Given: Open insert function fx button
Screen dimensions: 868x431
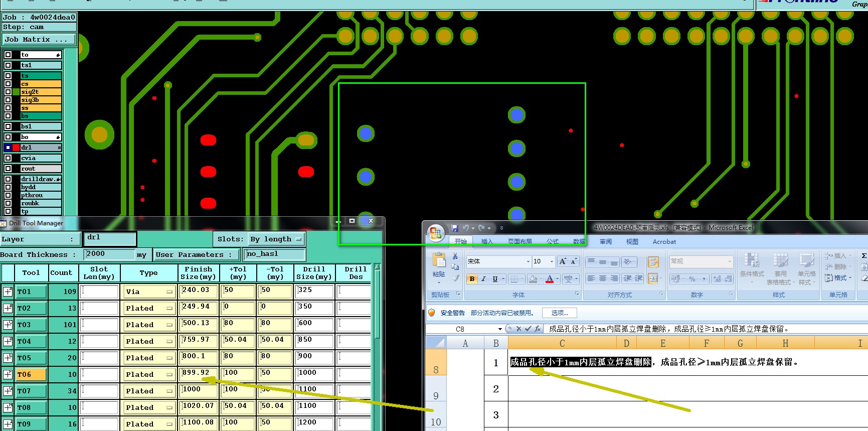Looking at the screenshot, I should click(x=538, y=329).
